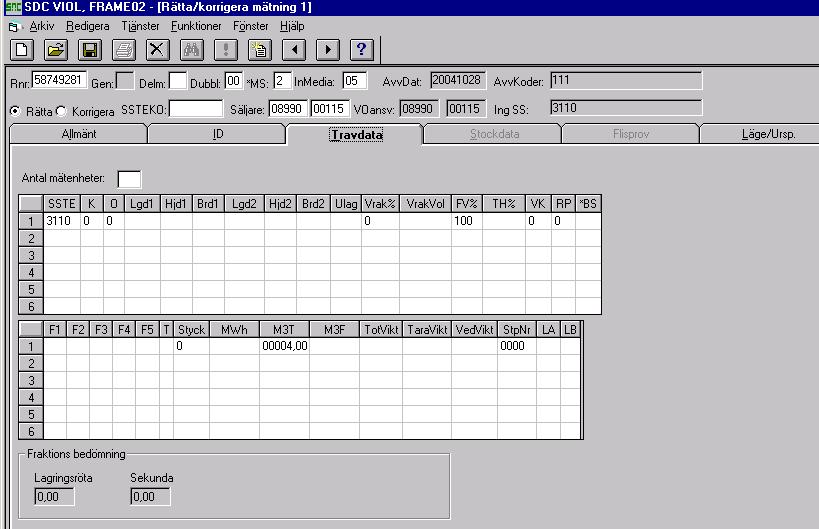Click the Säljare field showing 08990

(288, 109)
